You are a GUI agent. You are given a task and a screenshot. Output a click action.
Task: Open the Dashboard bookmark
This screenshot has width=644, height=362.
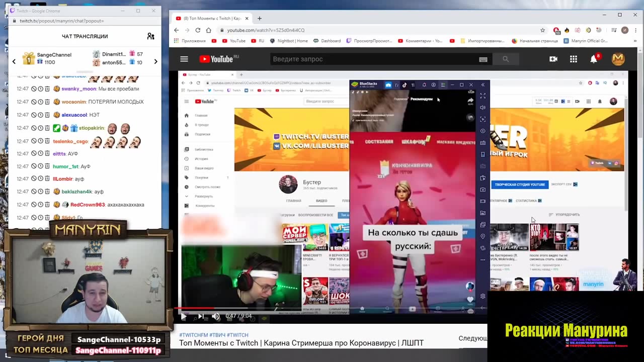coord(327,41)
